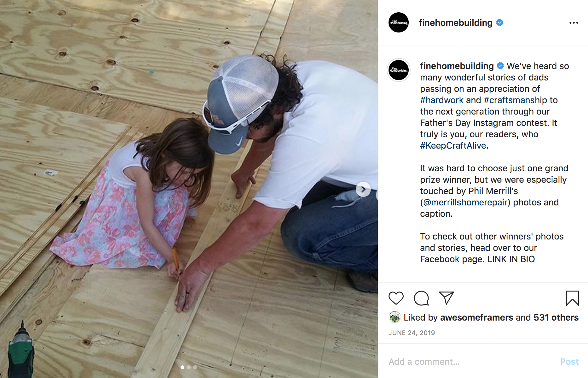
Task: Open the three-dot more options menu
Action: pos(574,23)
